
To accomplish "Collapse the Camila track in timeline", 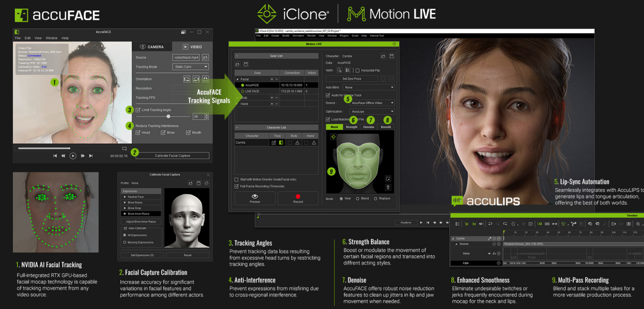I will point(453,238).
